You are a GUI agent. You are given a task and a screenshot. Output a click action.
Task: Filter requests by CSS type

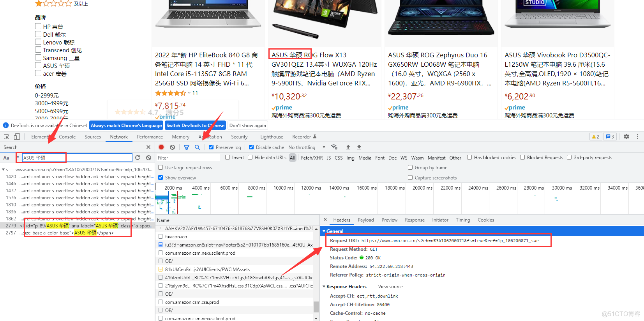pos(339,158)
